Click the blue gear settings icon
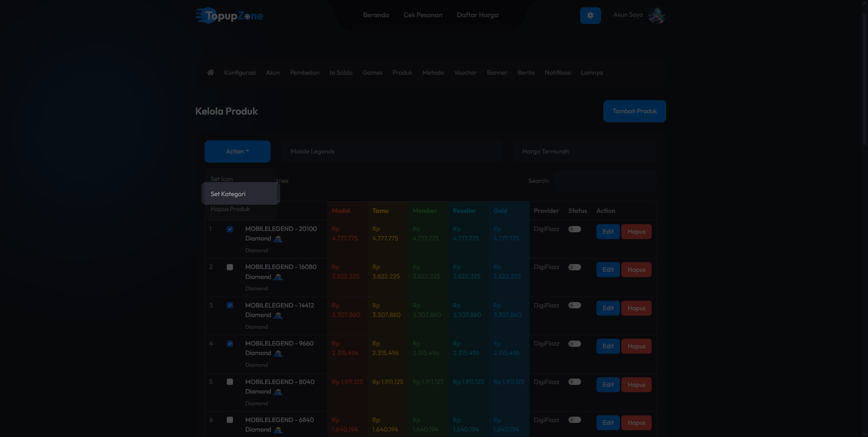Viewport: 868px width, 437px height. point(590,15)
